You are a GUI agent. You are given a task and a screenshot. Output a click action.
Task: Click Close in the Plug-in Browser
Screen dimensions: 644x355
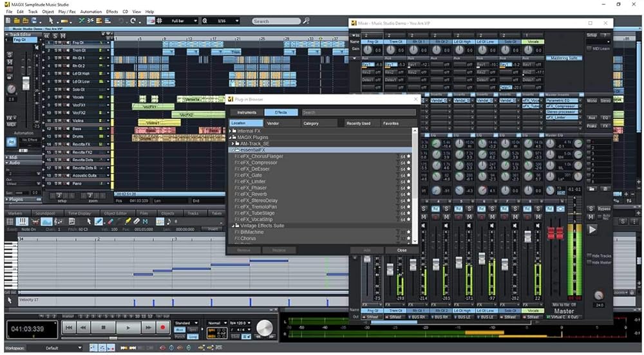click(402, 250)
